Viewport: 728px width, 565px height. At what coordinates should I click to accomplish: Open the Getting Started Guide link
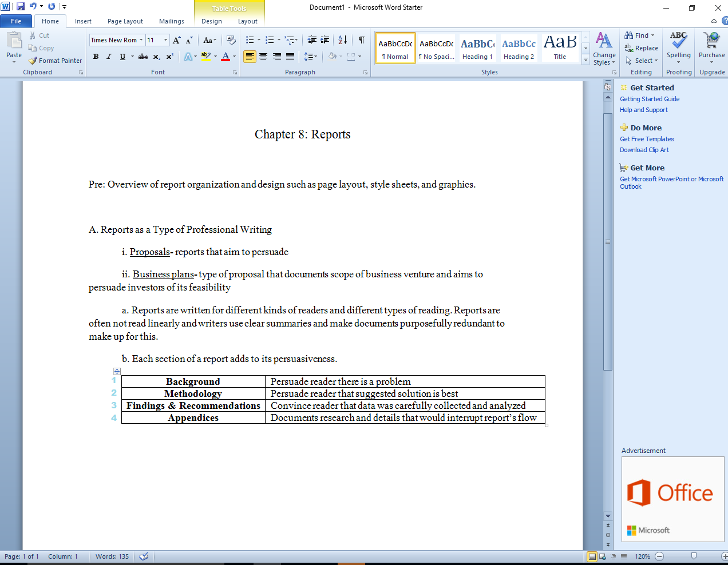click(649, 98)
